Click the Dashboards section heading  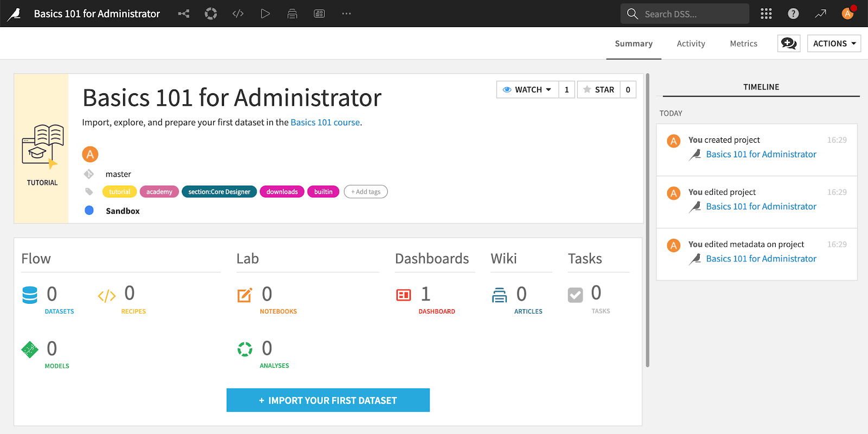[432, 259]
